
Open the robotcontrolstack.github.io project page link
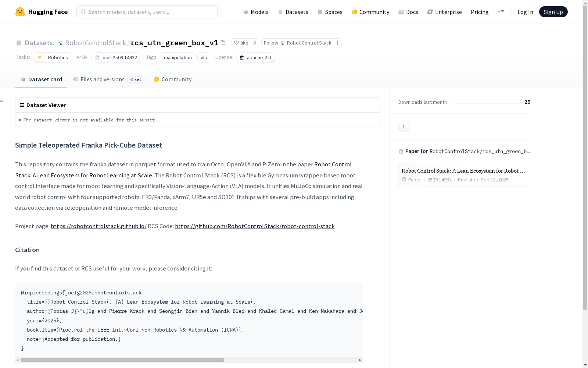pyautogui.click(x=98, y=226)
